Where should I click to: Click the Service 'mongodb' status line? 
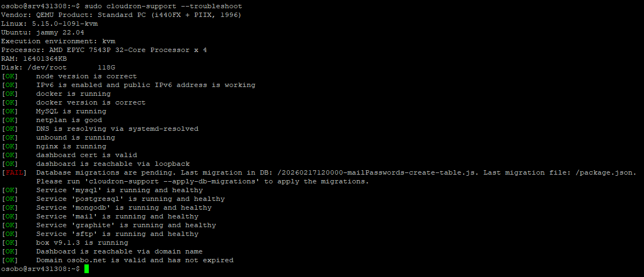point(124,207)
